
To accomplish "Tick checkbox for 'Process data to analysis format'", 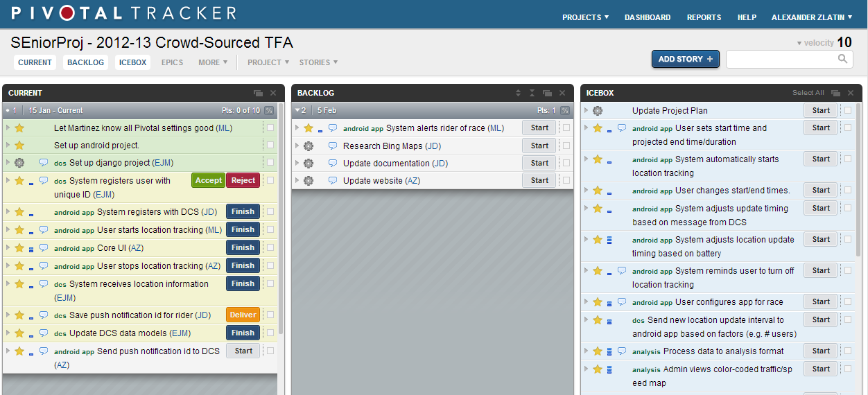I will tap(848, 351).
